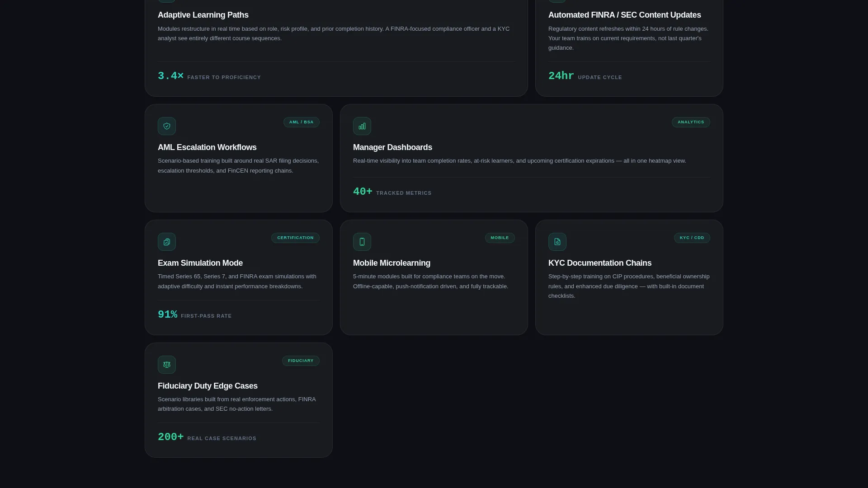Open the Automated FINRA / SEC Content Updates heading
This screenshot has height=488, width=868.
[624, 15]
